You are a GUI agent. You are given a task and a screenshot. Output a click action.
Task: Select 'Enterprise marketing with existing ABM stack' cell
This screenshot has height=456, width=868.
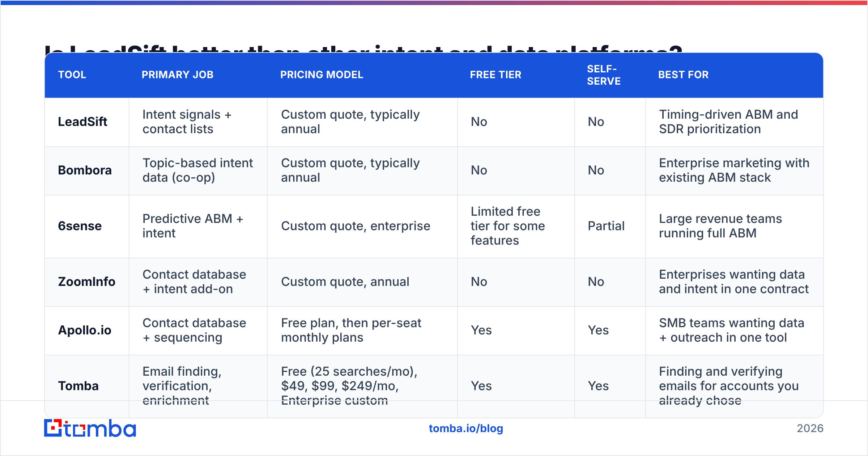pyautogui.click(x=735, y=170)
